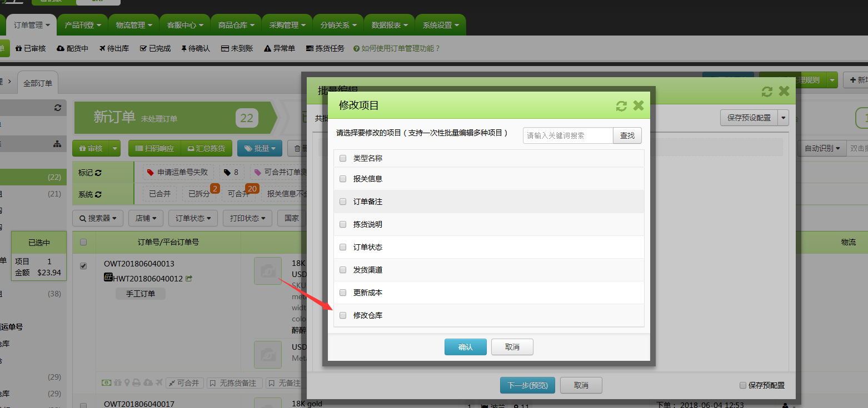Tick the 报关信息 checkbox
Viewport: 868px width, 408px height.
click(343, 179)
